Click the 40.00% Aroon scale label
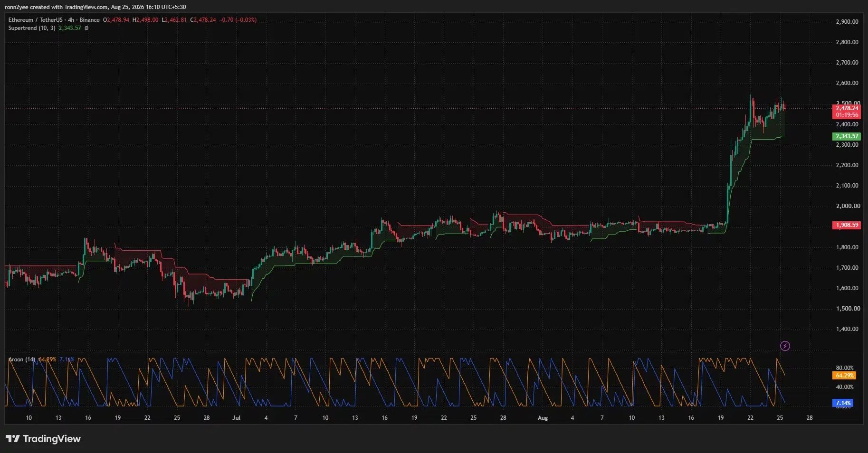 coord(844,387)
